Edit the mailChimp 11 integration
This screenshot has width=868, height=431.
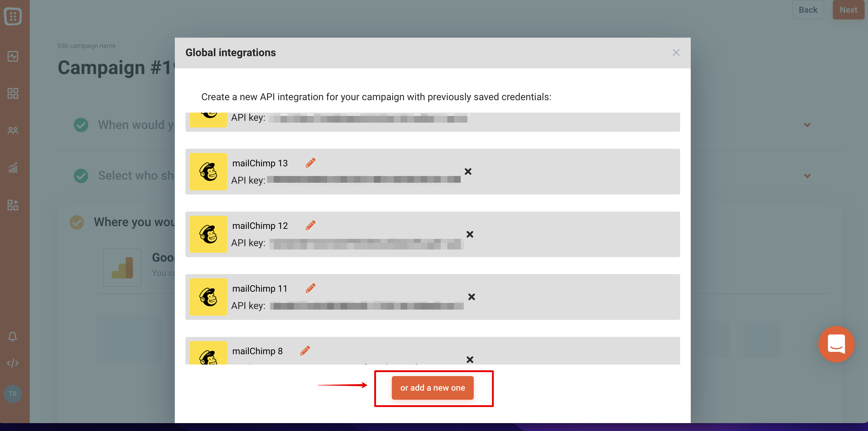click(310, 288)
